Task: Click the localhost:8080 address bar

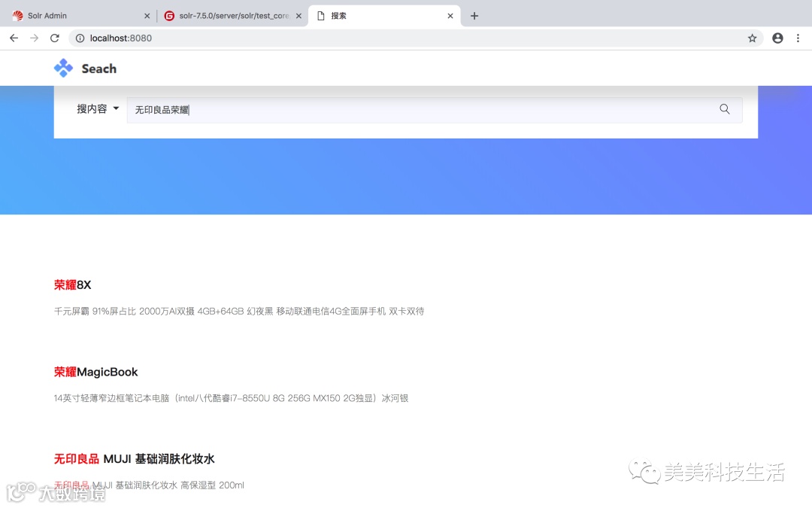Action: click(414, 38)
